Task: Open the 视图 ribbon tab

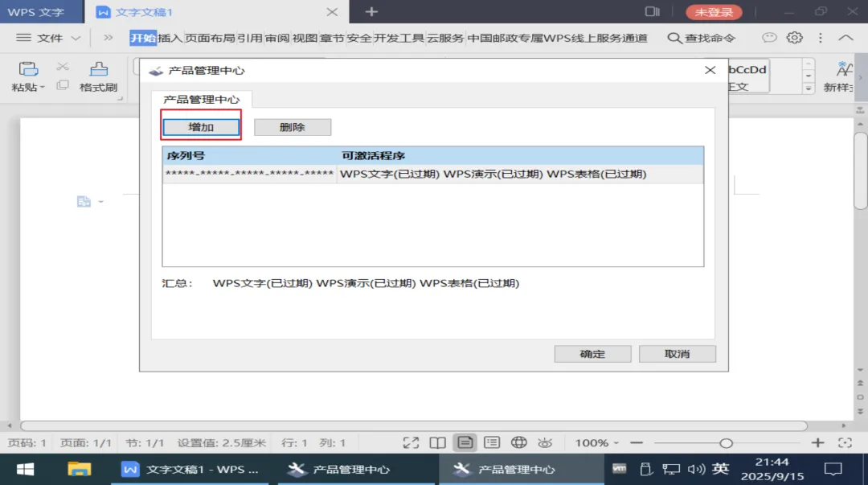Action: click(x=305, y=38)
